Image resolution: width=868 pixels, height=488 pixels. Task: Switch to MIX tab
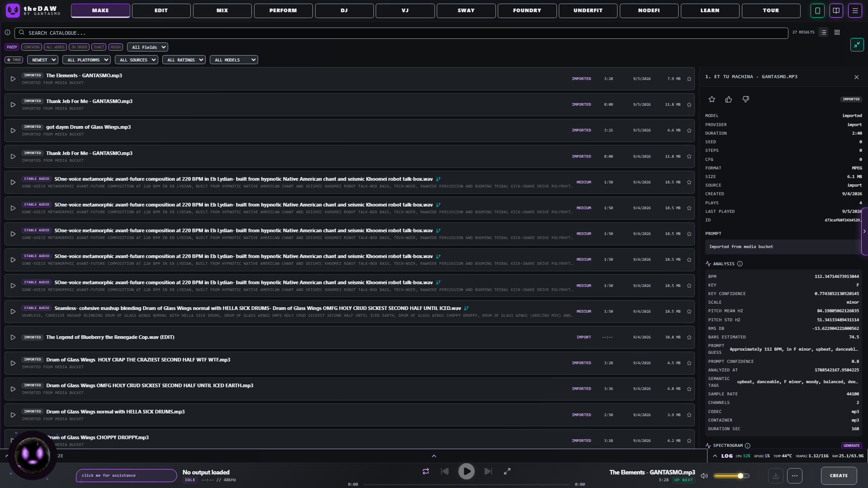222,10
